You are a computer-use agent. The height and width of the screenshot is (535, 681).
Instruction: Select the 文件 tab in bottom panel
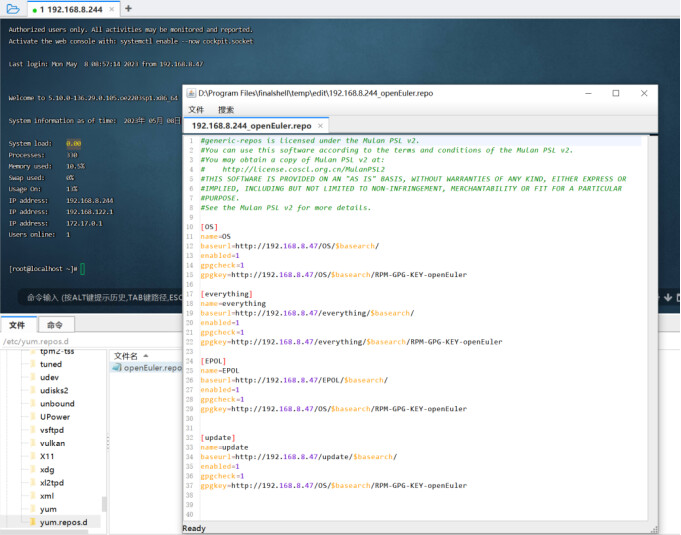tap(17, 325)
